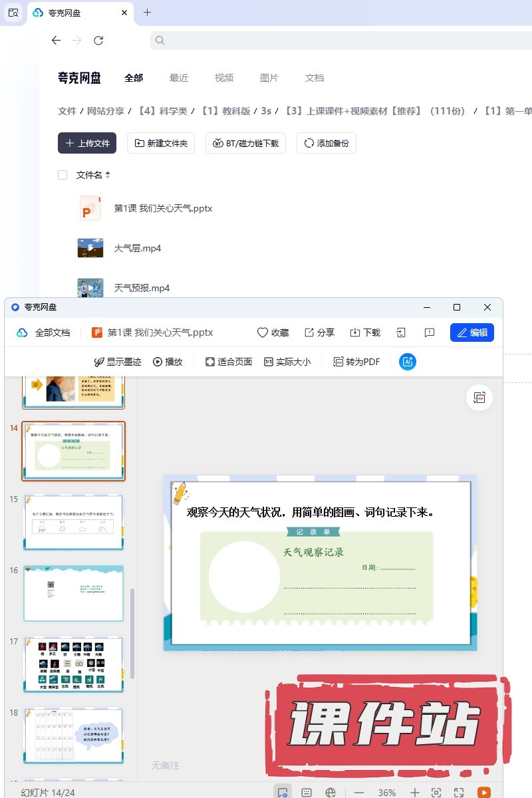Image resolution: width=532 pixels, height=798 pixels.
Task: Select slide 17 thumbnail
Action: pyautogui.click(x=73, y=664)
